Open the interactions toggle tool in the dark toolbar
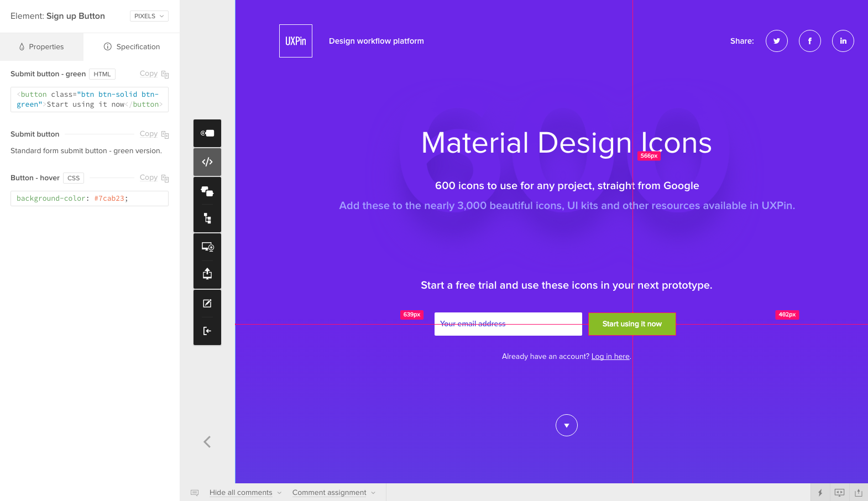Viewport: 868px width, 501px height. 207,133
